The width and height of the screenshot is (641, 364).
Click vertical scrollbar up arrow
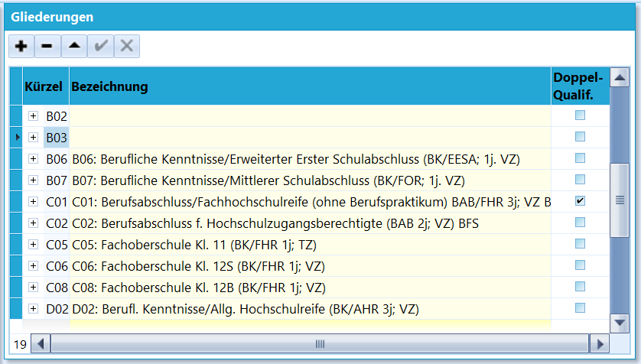click(x=620, y=78)
